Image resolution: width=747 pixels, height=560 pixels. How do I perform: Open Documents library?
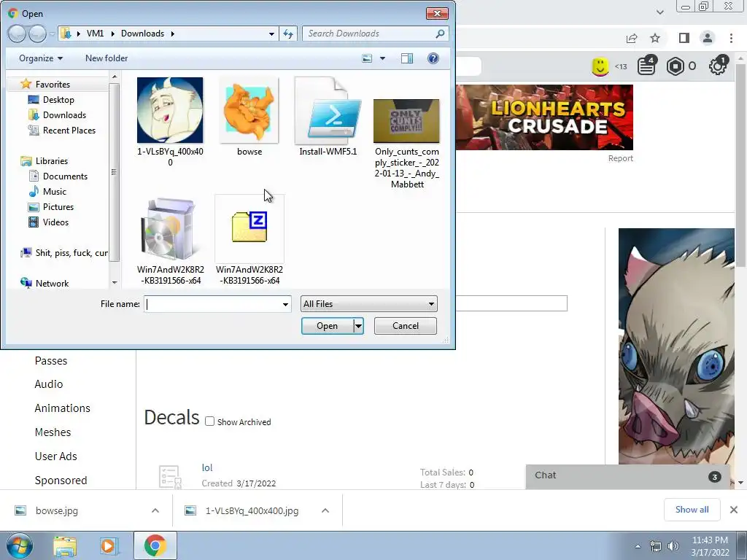[65, 176]
